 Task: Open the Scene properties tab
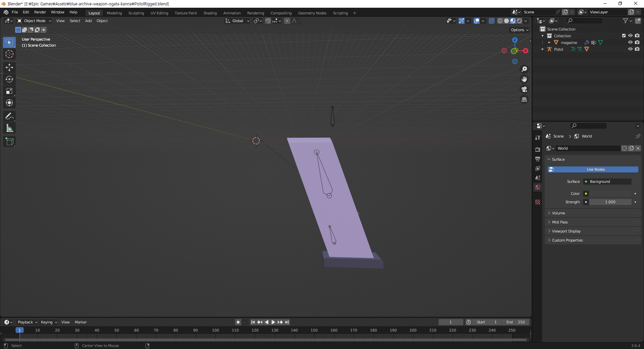click(x=538, y=178)
